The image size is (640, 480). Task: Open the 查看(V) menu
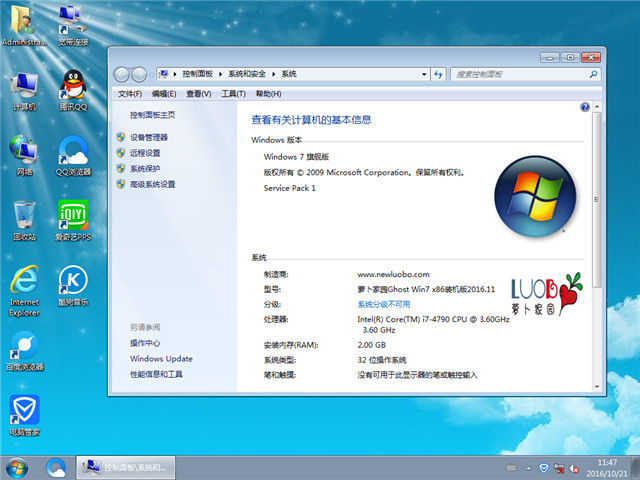(x=199, y=94)
